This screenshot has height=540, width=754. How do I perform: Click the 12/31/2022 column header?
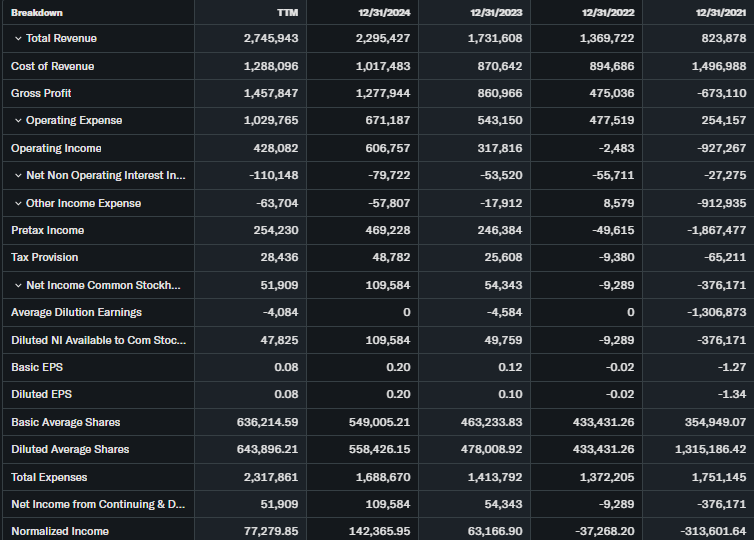coord(609,12)
